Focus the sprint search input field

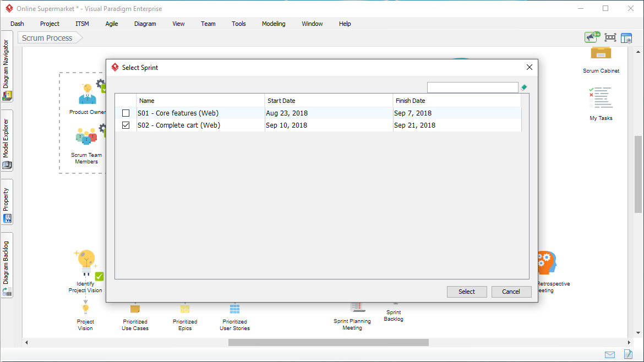[472, 87]
